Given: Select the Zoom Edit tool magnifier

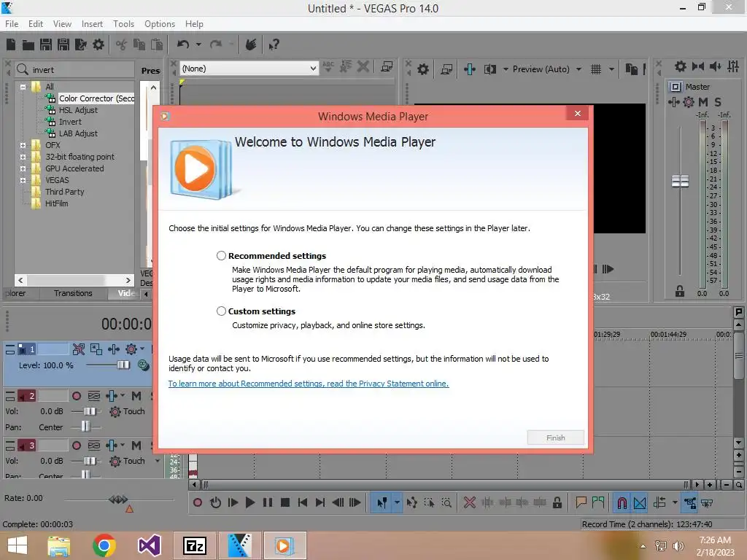Looking at the screenshot, I should (447, 503).
